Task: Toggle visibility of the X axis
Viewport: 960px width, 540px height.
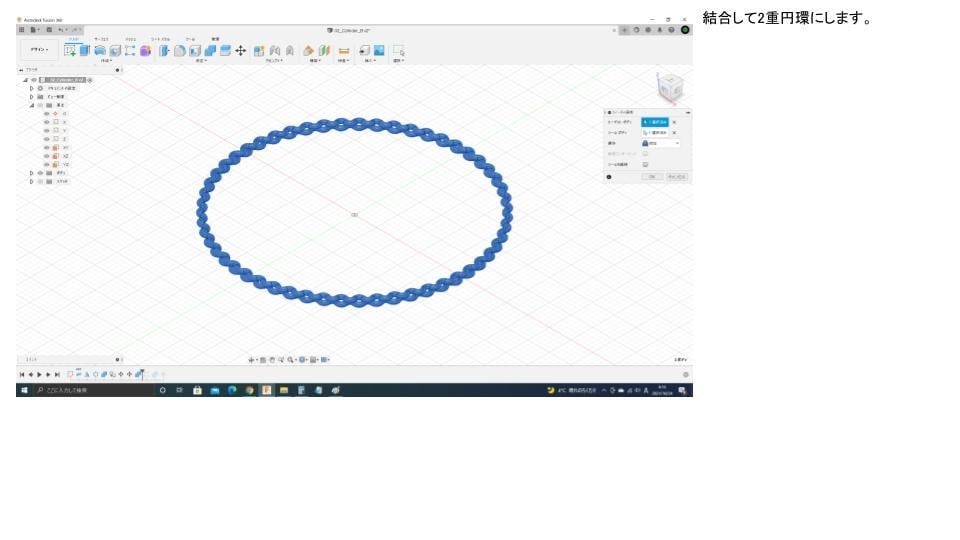Action: [x=47, y=122]
